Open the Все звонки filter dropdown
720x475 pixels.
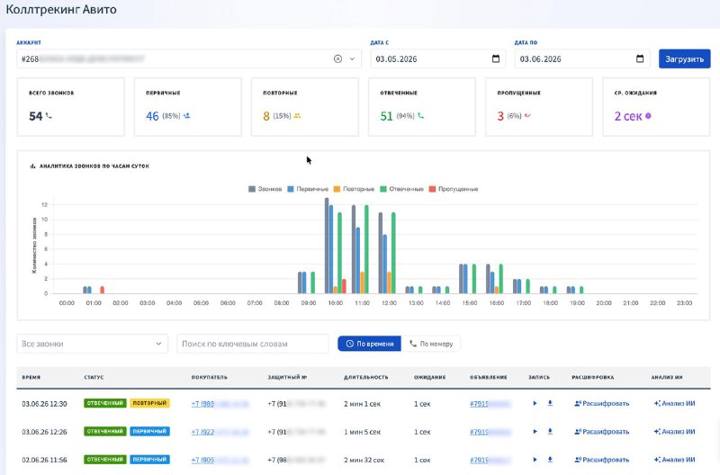[92, 344]
